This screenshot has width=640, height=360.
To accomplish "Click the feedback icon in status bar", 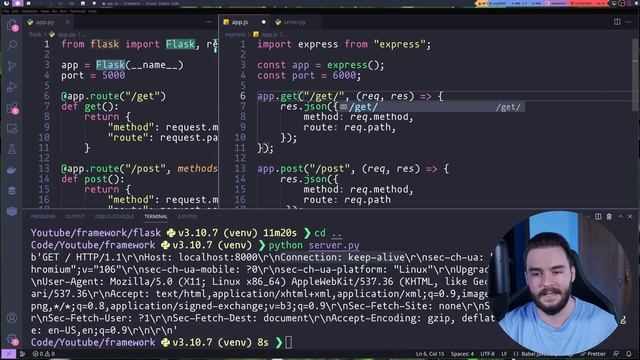I will pos(616,354).
